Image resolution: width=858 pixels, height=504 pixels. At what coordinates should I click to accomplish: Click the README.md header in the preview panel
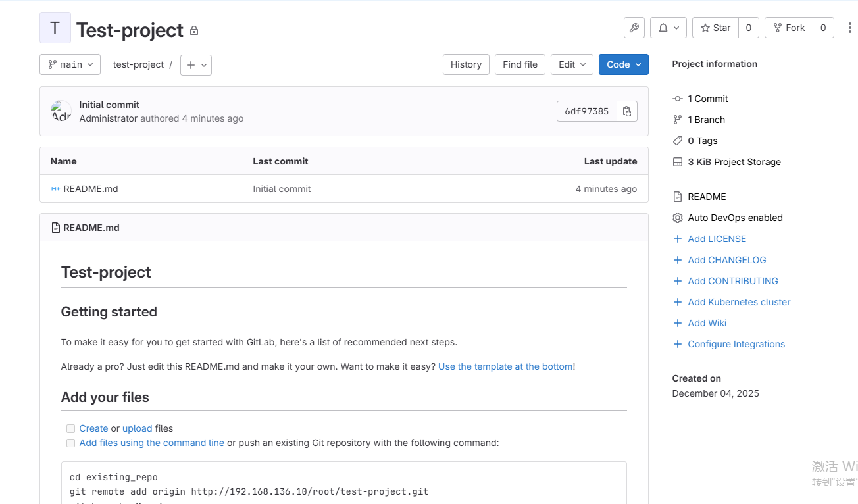(x=91, y=228)
